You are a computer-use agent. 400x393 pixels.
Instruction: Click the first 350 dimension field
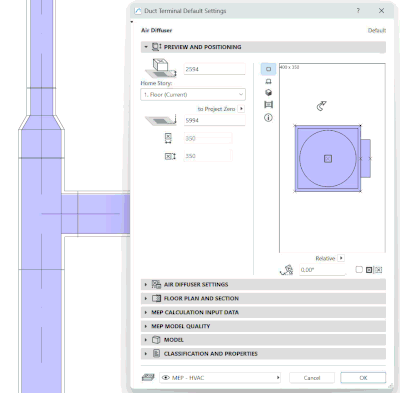point(208,138)
